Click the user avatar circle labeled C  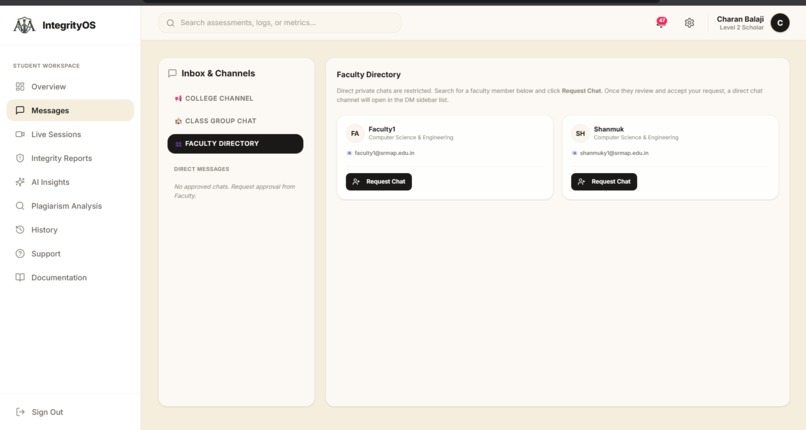(780, 23)
